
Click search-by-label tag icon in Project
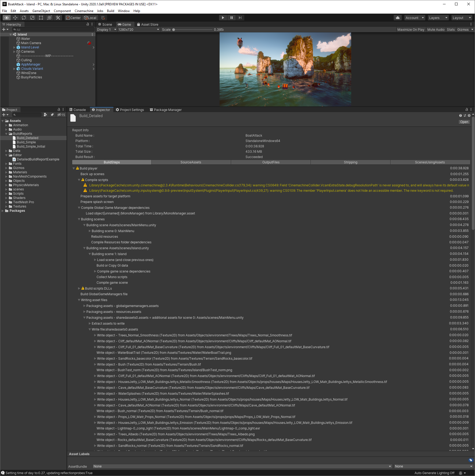click(x=52, y=115)
